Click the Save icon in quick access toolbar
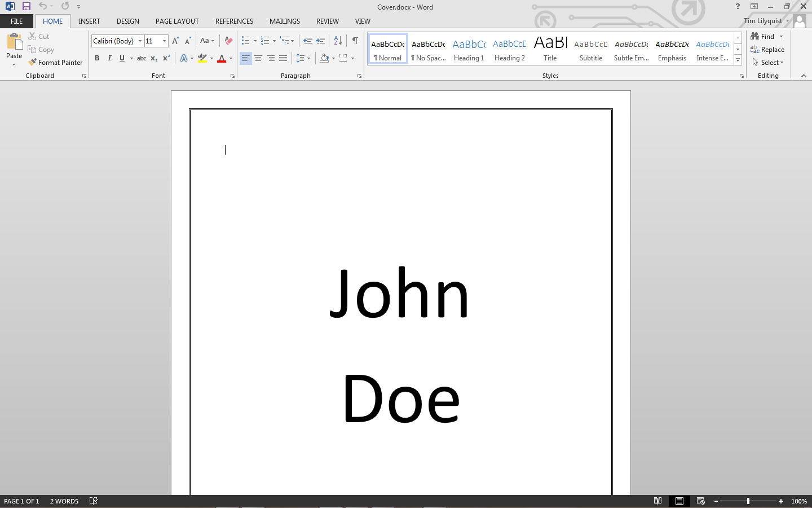Screen dimensions: 812x508 pos(26,6)
